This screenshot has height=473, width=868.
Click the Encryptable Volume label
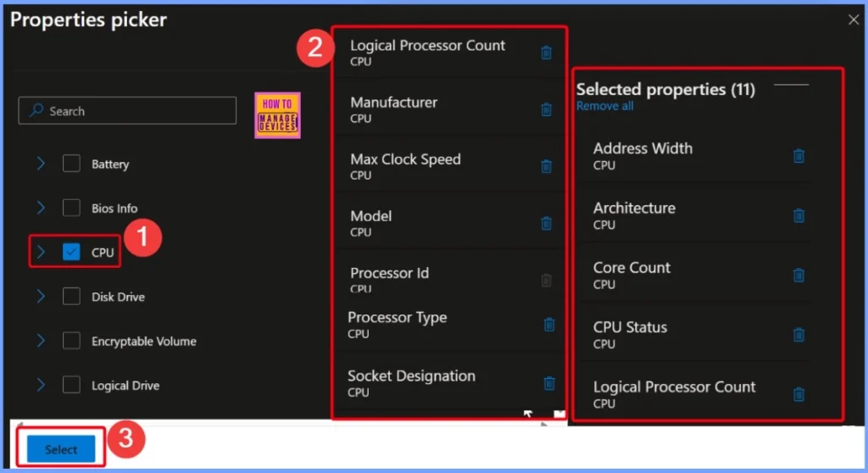tap(144, 341)
